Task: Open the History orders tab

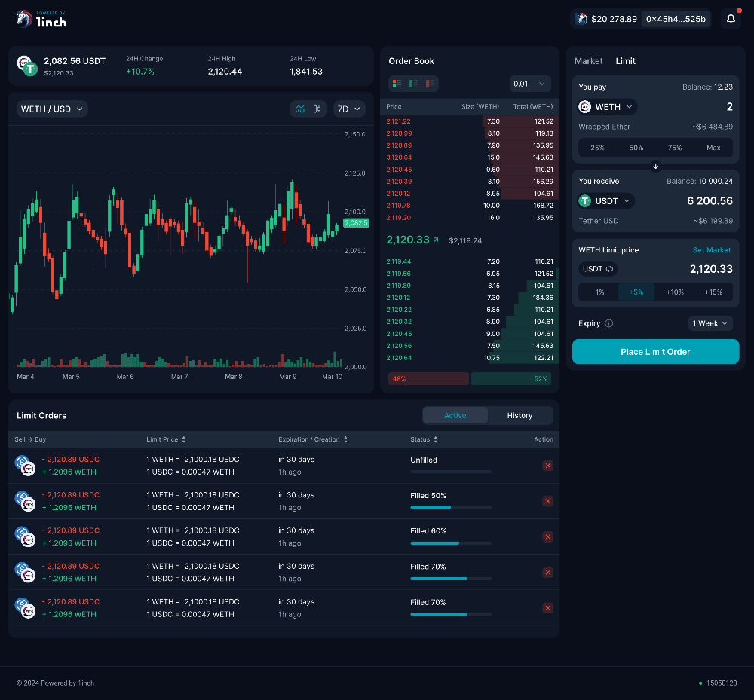Action: [520, 416]
